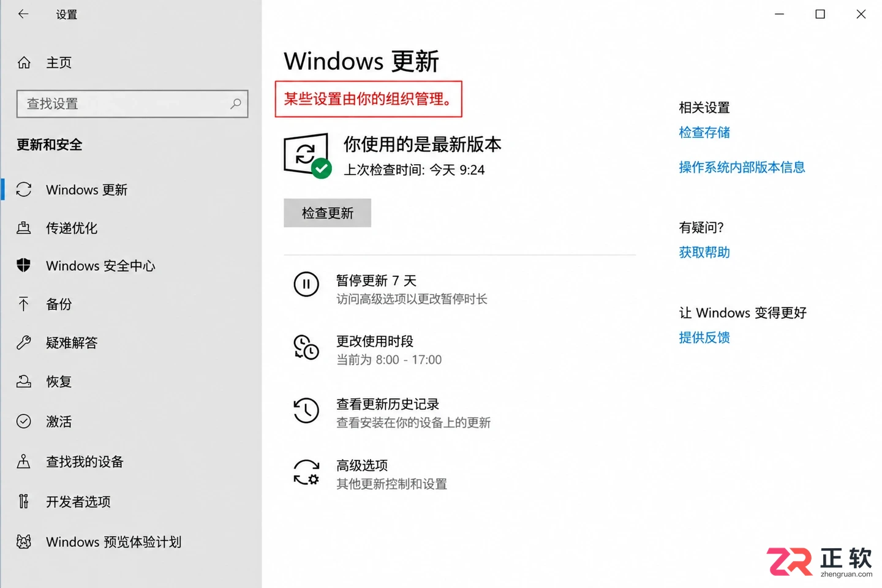Click the 传递优化 icon in sidebar
The height and width of the screenshot is (588, 882).
pos(24,228)
